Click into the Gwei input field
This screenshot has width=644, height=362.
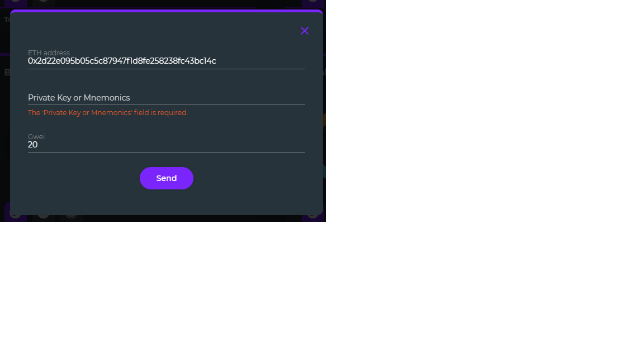pos(167,145)
